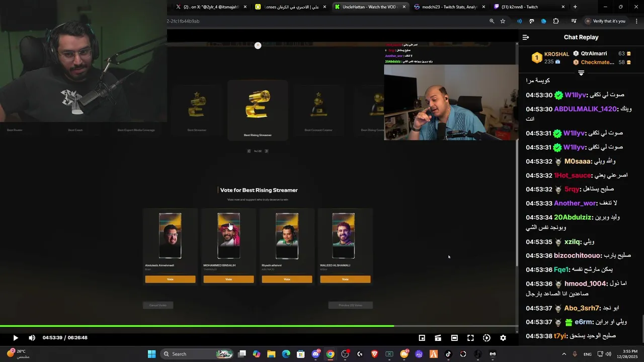Open a new browser tab
The height and width of the screenshot is (362, 644).
pyautogui.click(x=575, y=7)
